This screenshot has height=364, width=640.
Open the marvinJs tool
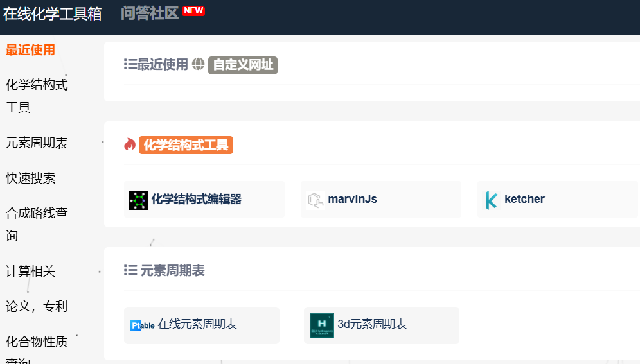point(353,199)
